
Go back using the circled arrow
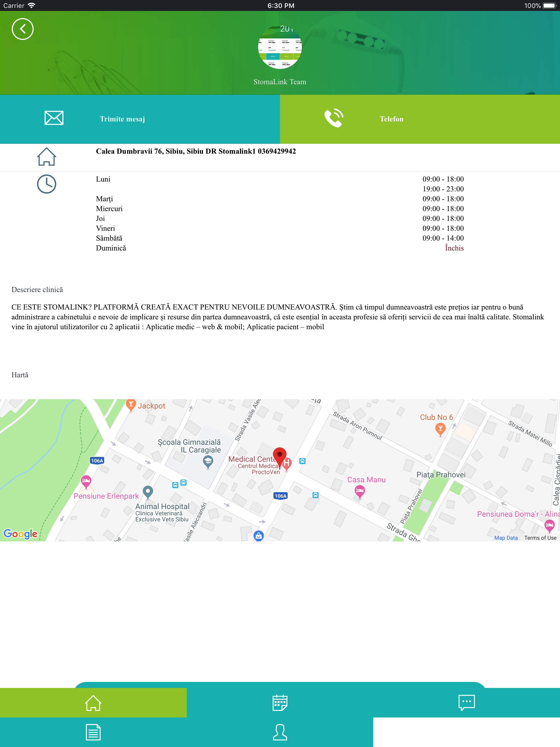(22, 29)
